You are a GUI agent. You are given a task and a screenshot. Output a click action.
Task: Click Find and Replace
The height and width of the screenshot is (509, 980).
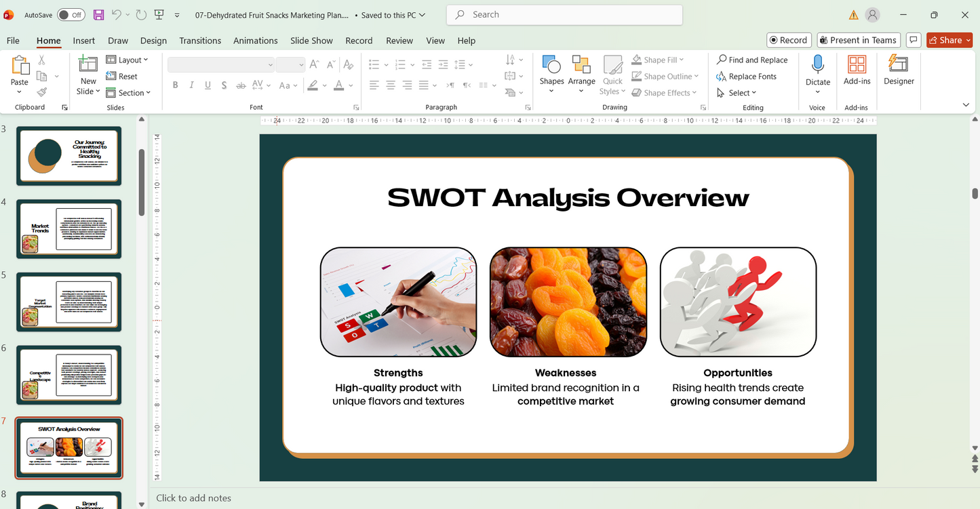point(752,60)
